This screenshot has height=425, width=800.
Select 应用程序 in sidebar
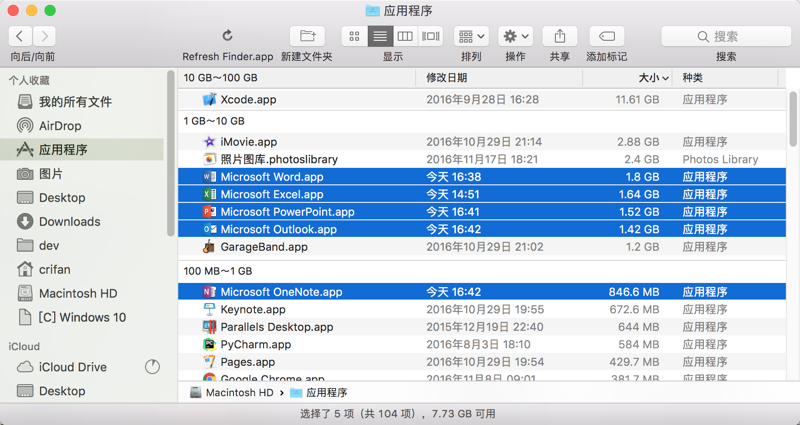82,149
